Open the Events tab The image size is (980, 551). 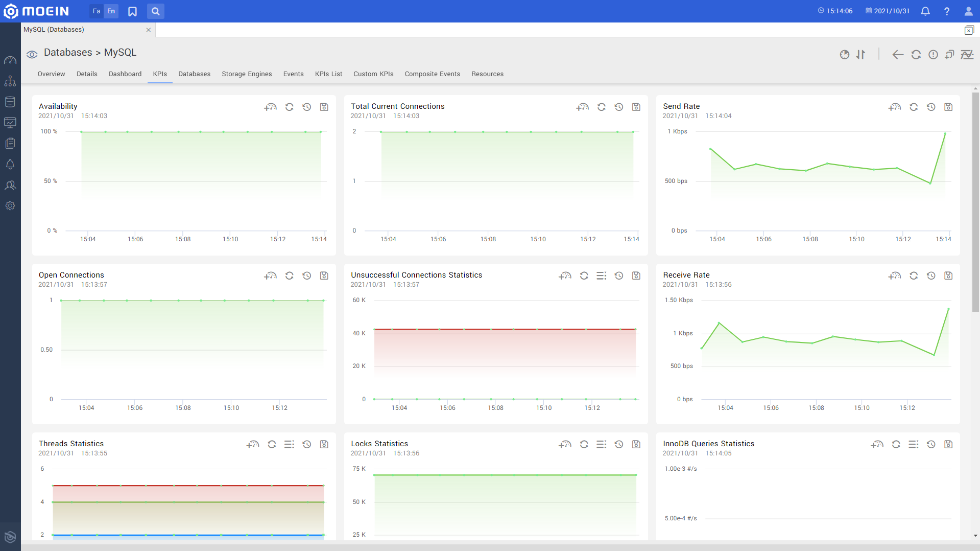pos(293,74)
